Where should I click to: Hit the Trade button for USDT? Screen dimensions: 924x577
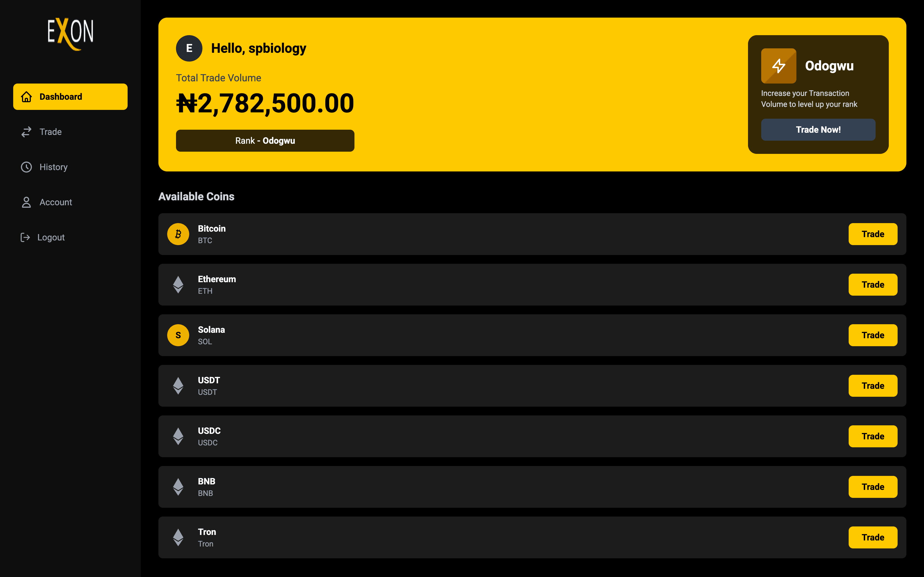873,386
